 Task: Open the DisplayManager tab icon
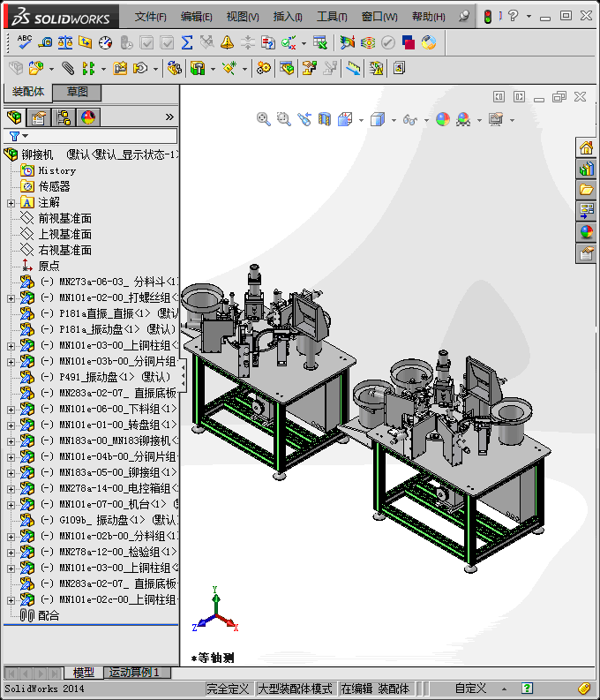point(88,117)
